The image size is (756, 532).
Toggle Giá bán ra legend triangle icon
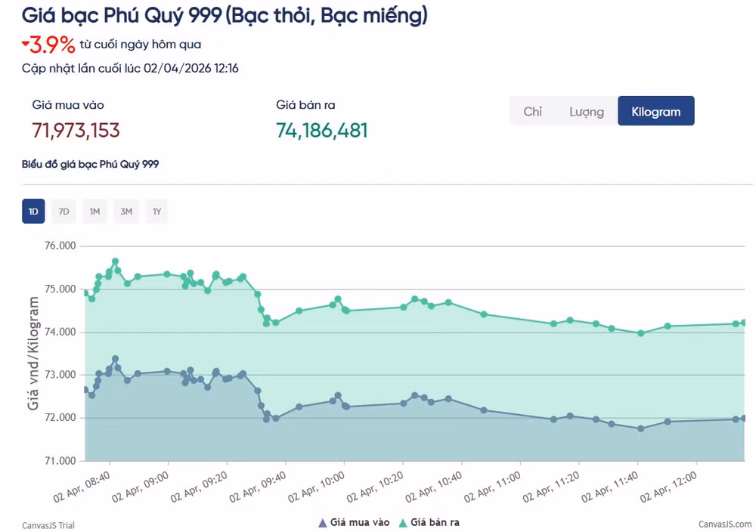[403, 522]
